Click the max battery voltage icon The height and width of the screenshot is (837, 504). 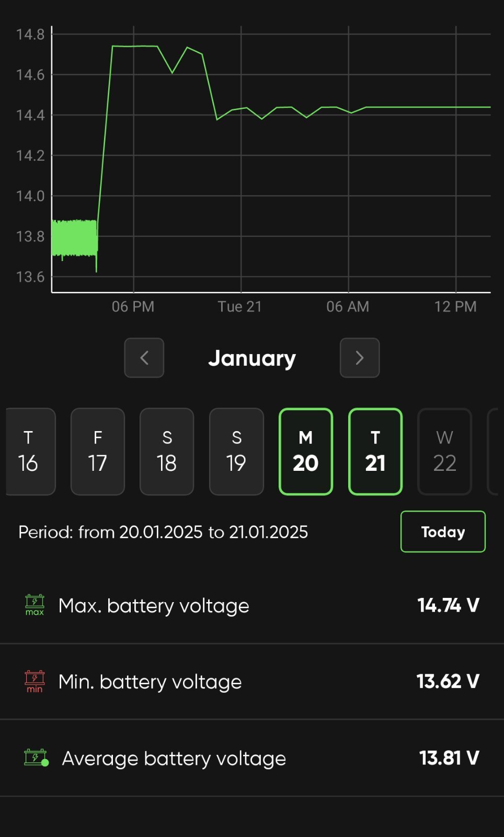(35, 605)
